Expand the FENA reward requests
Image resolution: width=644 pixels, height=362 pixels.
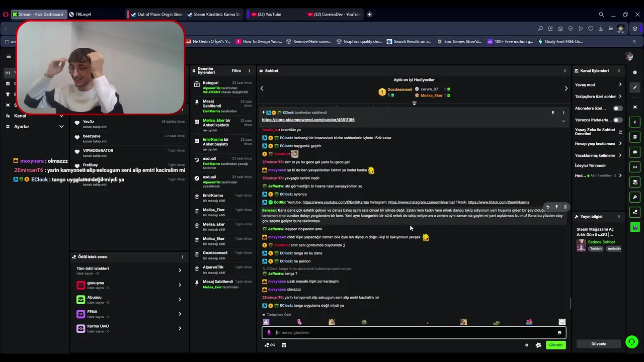pyautogui.click(x=180, y=314)
